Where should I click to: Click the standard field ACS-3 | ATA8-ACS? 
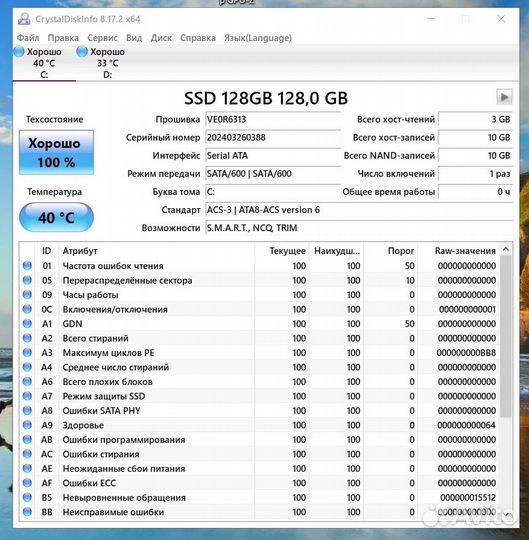pyautogui.click(x=359, y=210)
